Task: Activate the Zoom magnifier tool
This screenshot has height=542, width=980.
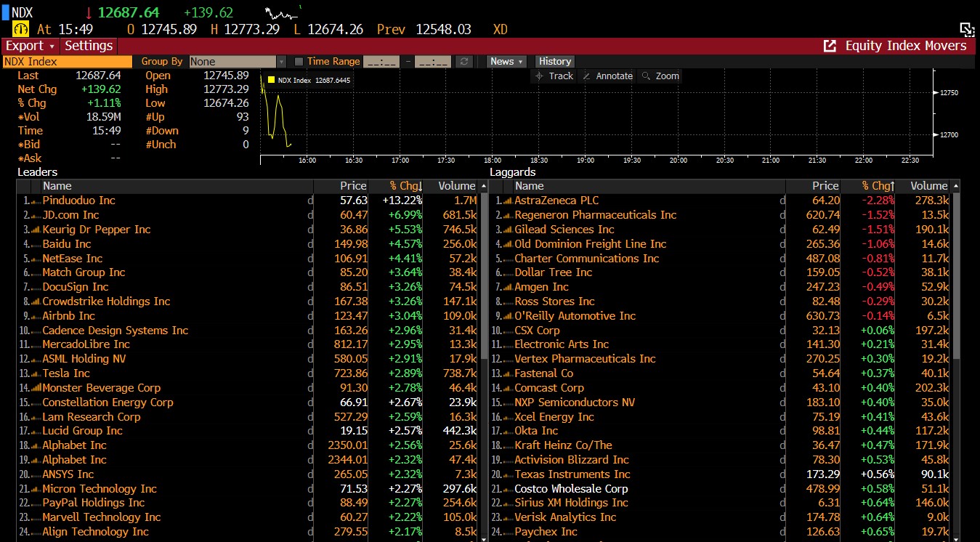Action: 660,76
